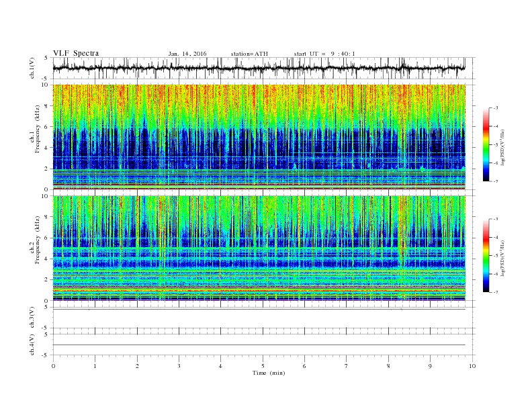Click the ch.1 voltage waveform trace
Image resolution: width=532 pixels, height=411 pixels.
tap(259, 68)
